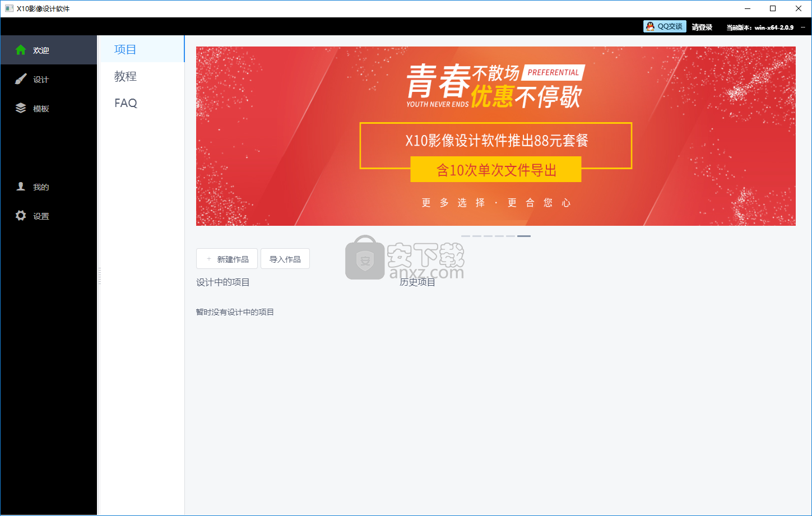The height and width of the screenshot is (516, 812).
Task: Click the 历史项目 heading
Action: click(x=417, y=282)
